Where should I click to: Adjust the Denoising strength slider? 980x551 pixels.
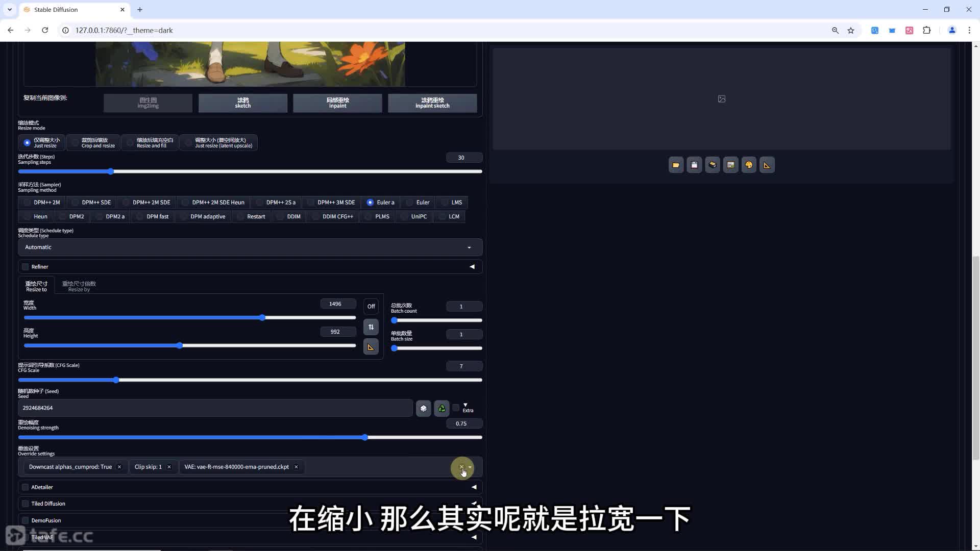tap(250, 437)
